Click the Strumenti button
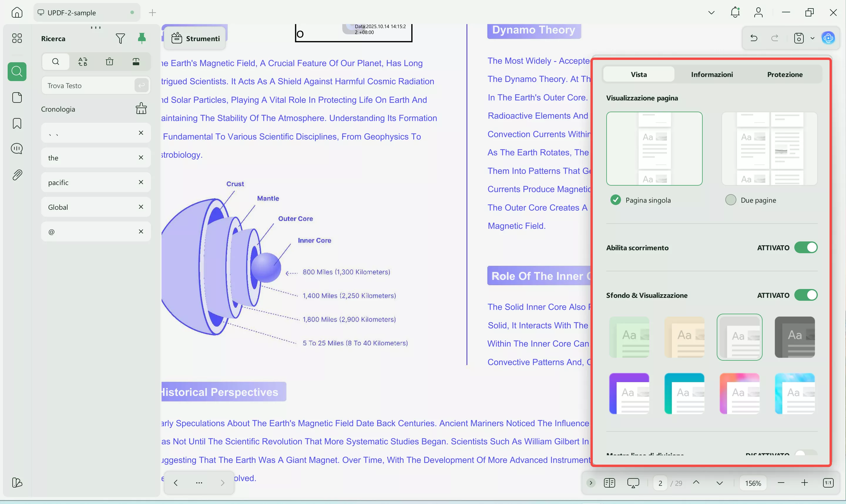This screenshot has width=846, height=504. tap(195, 38)
